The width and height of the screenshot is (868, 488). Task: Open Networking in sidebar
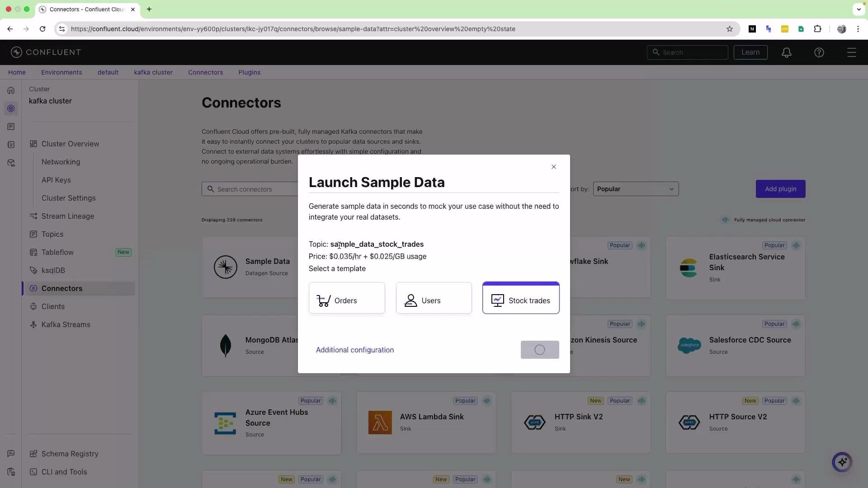click(61, 162)
